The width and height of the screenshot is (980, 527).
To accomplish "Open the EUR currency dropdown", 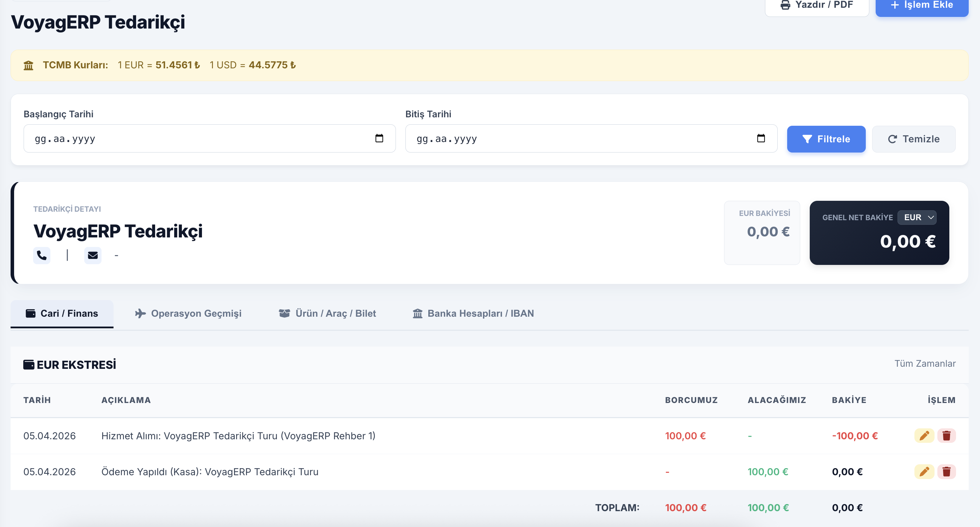I will 917,217.
